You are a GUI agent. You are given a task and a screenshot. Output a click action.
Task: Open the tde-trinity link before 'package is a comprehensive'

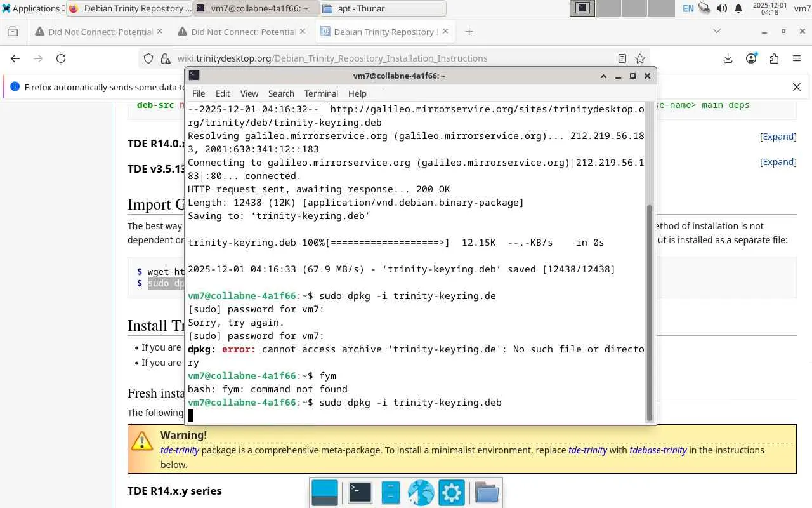click(180, 450)
